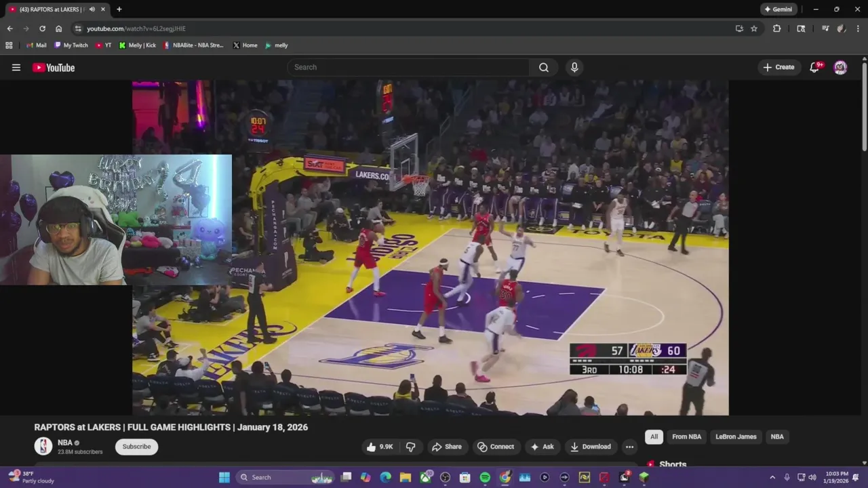Open Gemini in the browser title bar

778,9
